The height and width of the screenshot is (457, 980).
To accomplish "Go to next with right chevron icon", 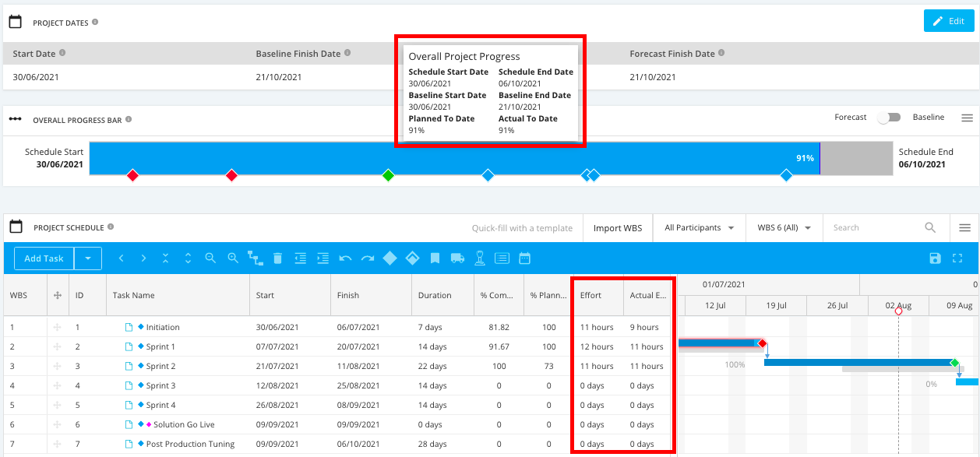I will (x=143, y=258).
